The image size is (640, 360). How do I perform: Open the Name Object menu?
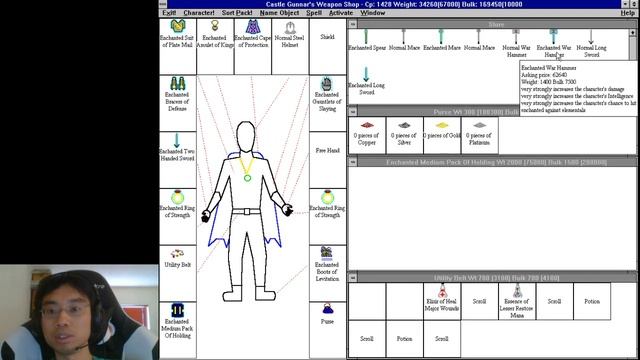(x=280, y=13)
